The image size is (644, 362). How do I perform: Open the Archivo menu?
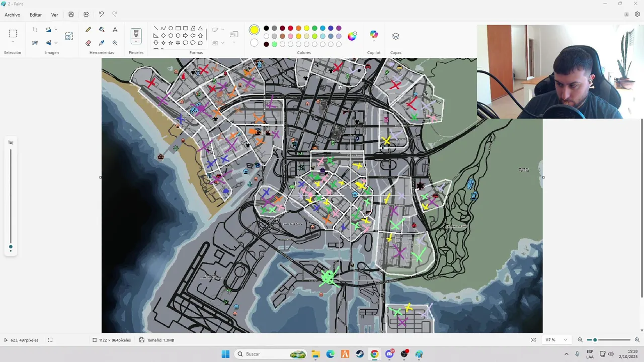pos(13,15)
